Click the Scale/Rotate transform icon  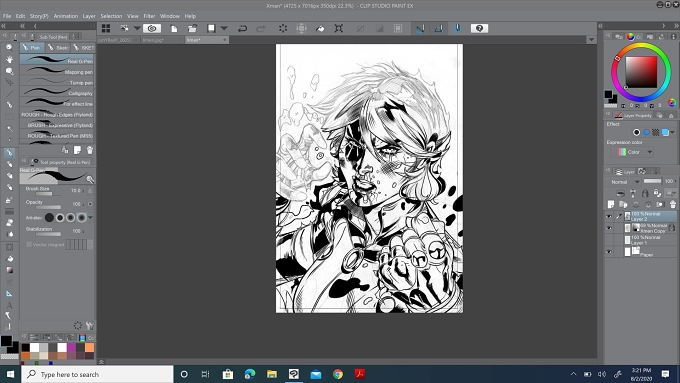[338, 28]
